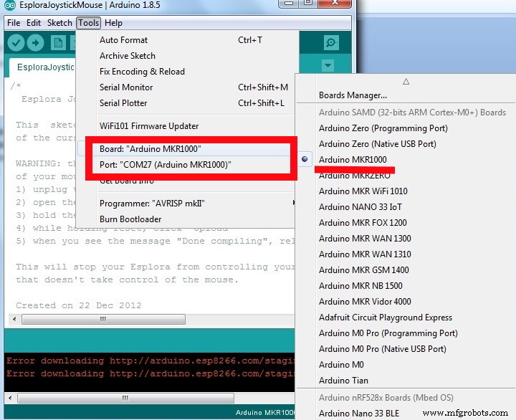The width and height of the screenshot is (516, 420).
Task: Select Serial Plotter from Tools menu
Action: [124, 103]
